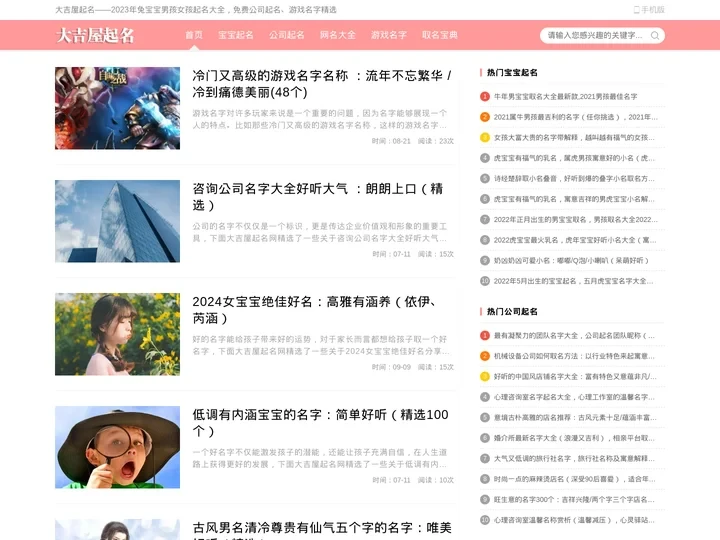The width and height of the screenshot is (720, 540).
Task: Click the child with magnifying glass thumbnail
Action: tap(118, 447)
